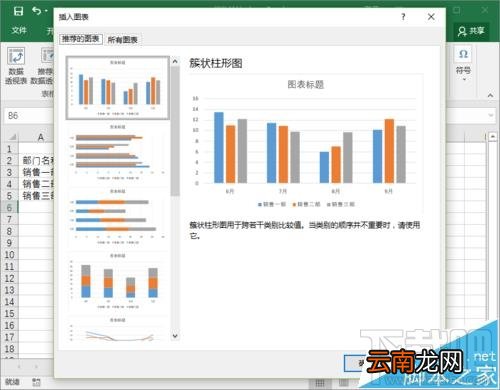Click the Recommended PivotTables icon
This screenshot has height=390, width=500.
click(x=47, y=56)
